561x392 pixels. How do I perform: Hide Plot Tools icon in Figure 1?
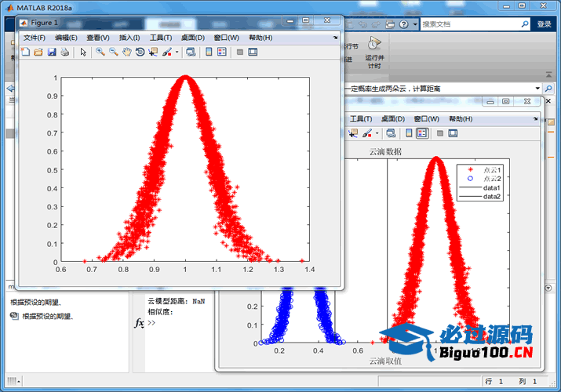(240, 53)
